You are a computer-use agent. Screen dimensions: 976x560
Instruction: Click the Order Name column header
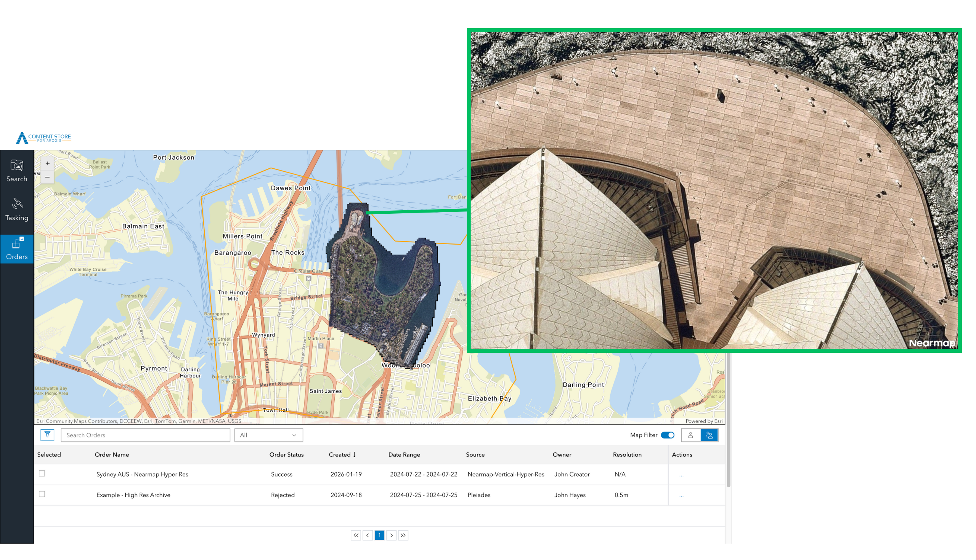click(112, 454)
